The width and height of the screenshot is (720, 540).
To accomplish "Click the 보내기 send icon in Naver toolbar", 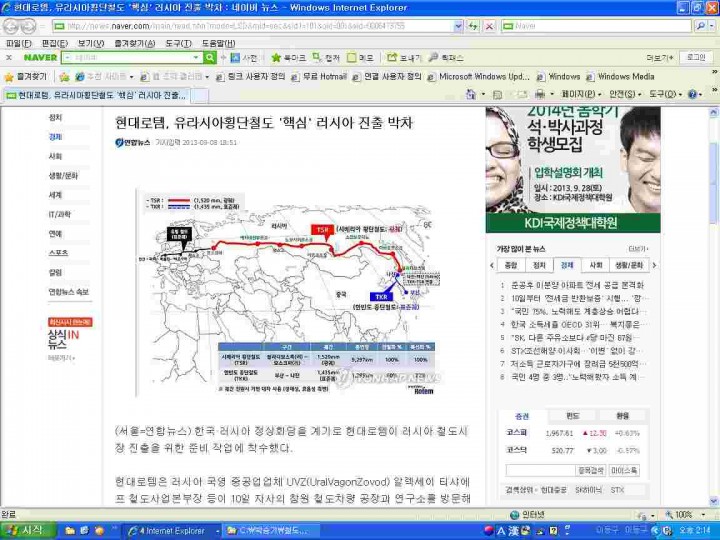I will tap(403, 58).
